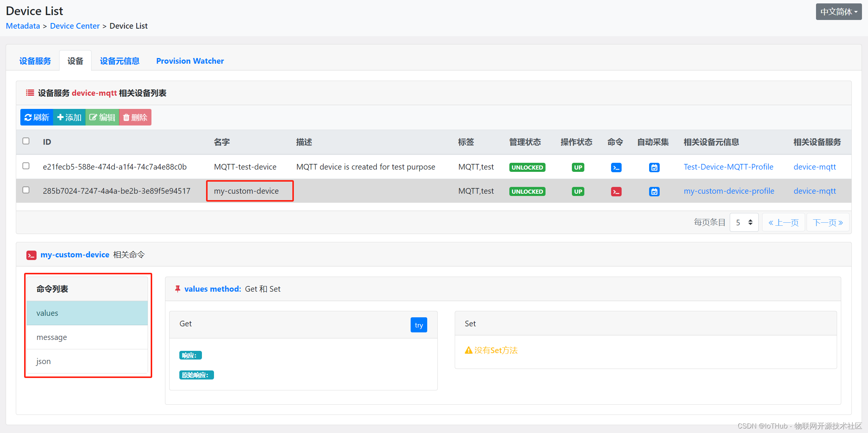The height and width of the screenshot is (433, 868).
Task: Click the 添加 add button
Action: [69, 118]
